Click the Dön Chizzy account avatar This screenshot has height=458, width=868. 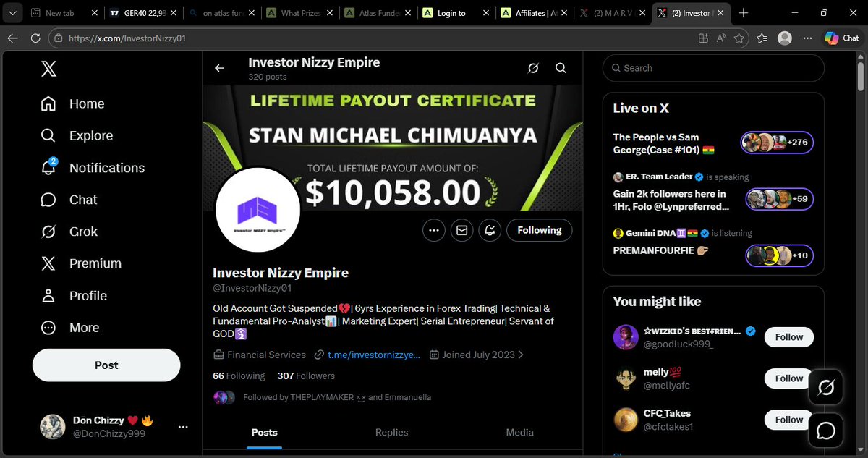52,427
